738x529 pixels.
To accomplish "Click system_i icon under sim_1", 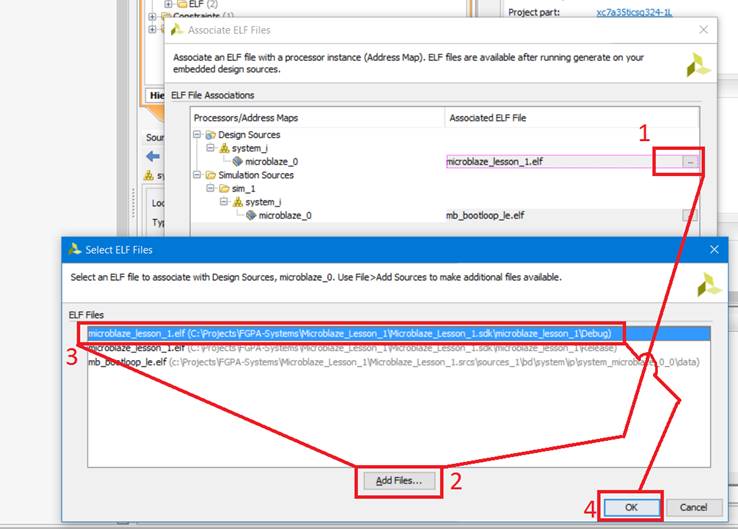I will [237, 201].
